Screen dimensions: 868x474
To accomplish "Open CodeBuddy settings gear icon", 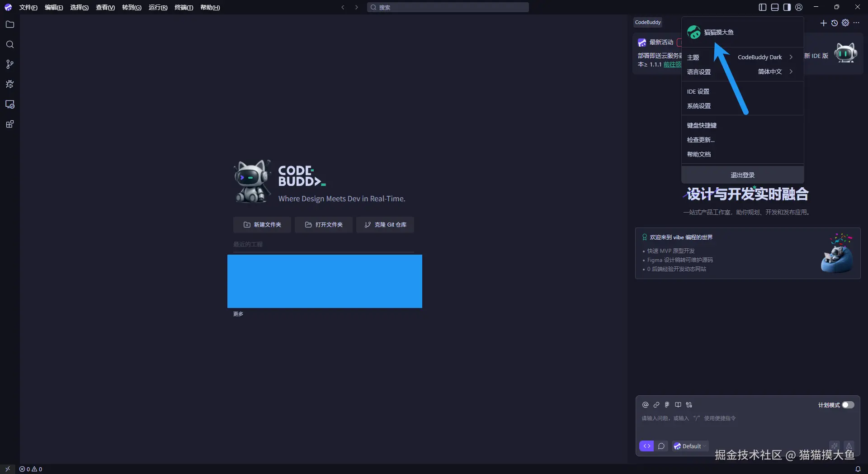I will pyautogui.click(x=845, y=23).
